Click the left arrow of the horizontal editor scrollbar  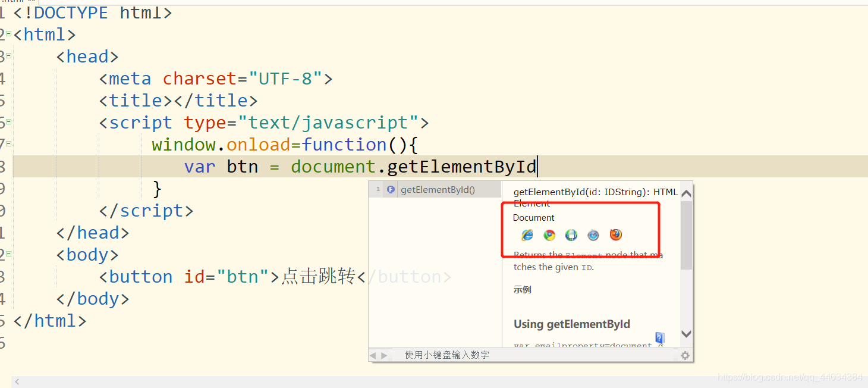(17, 381)
